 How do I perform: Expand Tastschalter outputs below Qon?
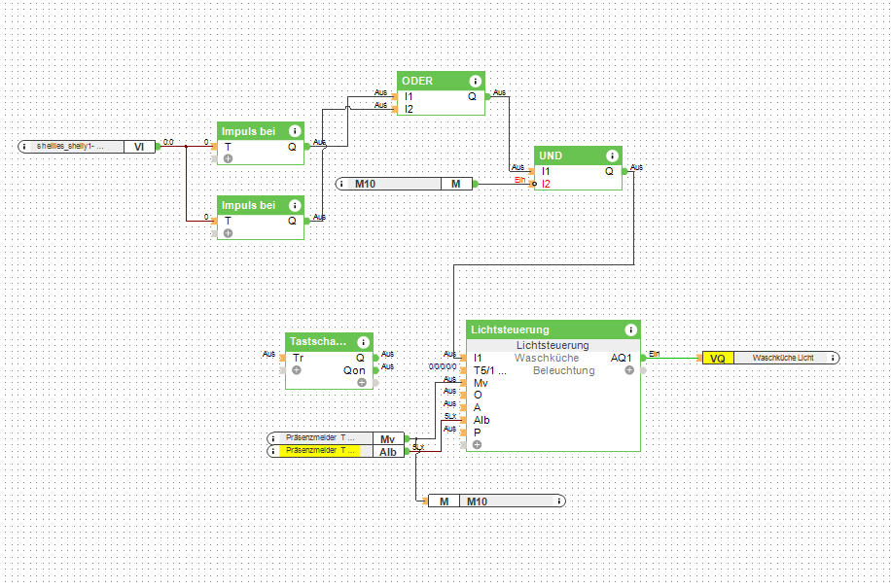coord(362,383)
